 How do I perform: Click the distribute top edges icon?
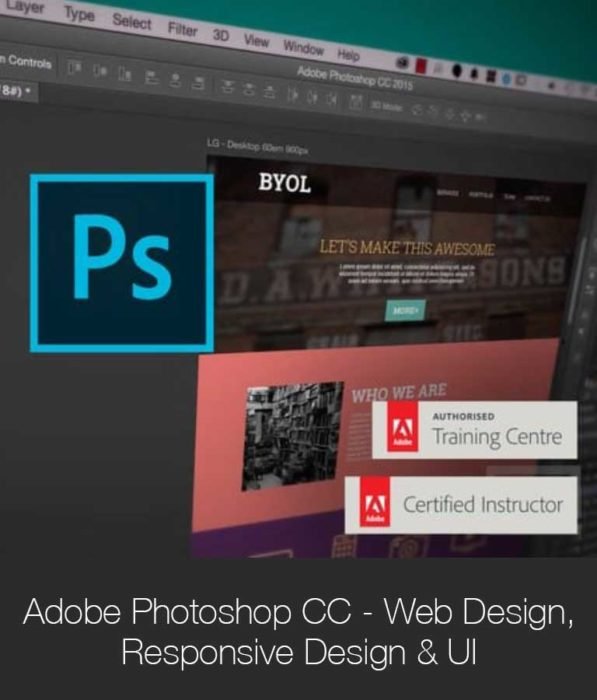tap(228, 86)
